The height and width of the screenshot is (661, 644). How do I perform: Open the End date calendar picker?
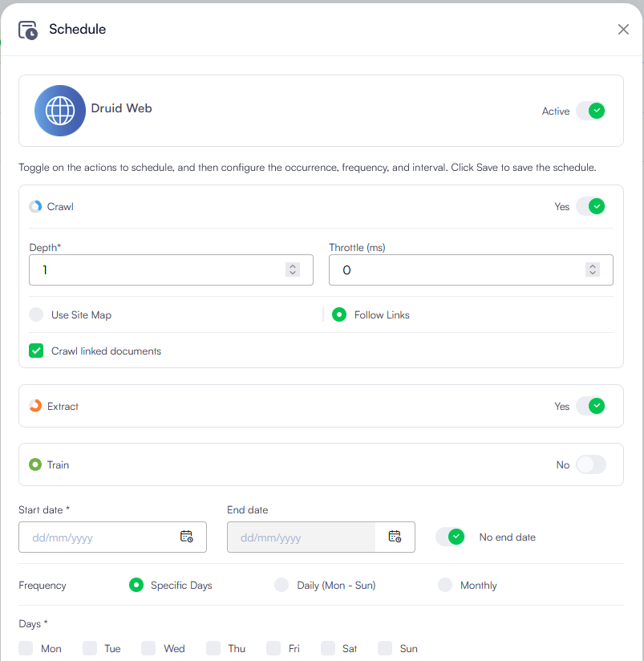(395, 536)
